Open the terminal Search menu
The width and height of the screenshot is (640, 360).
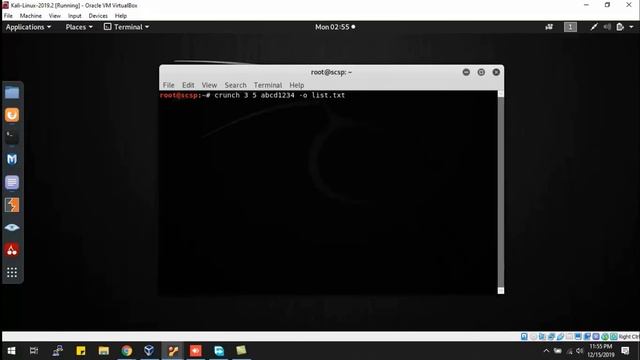tap(236, 85)
